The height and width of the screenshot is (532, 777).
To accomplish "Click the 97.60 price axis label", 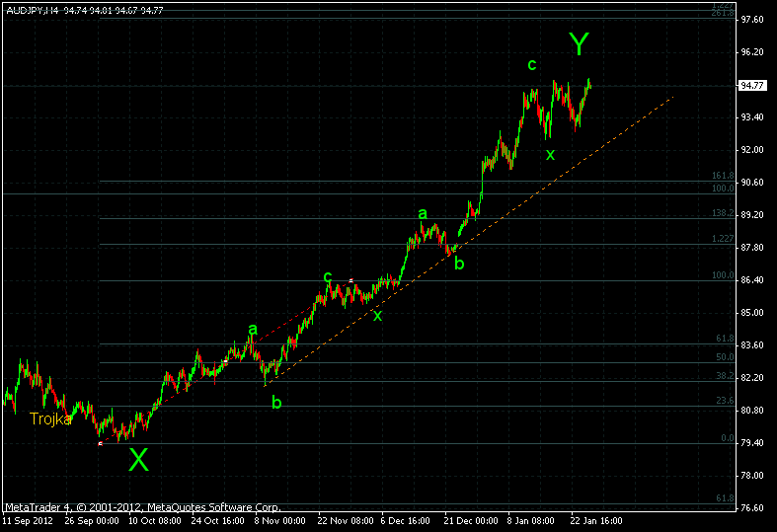I will click(752, 20).
